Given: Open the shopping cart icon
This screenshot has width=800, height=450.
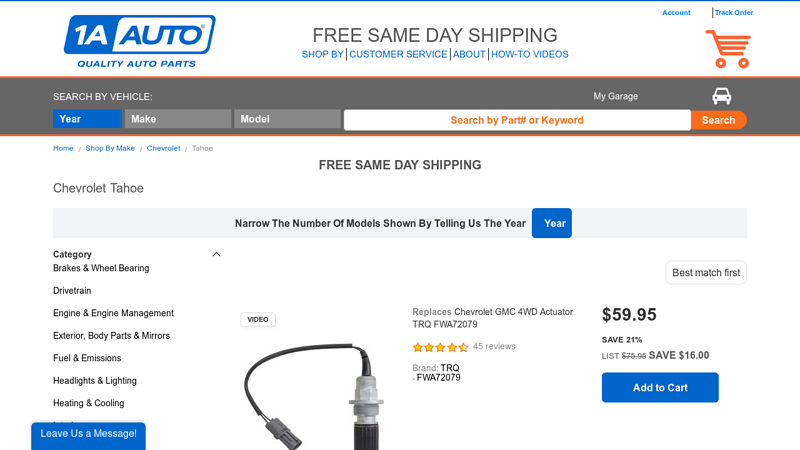Looking at the screenshot, I should click(727, 48).
